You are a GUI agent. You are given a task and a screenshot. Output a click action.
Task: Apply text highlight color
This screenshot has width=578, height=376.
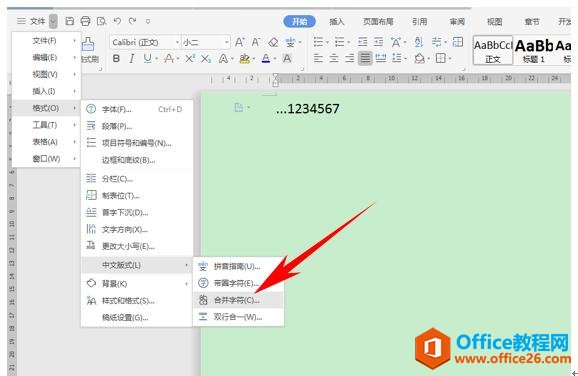point(244,58)
